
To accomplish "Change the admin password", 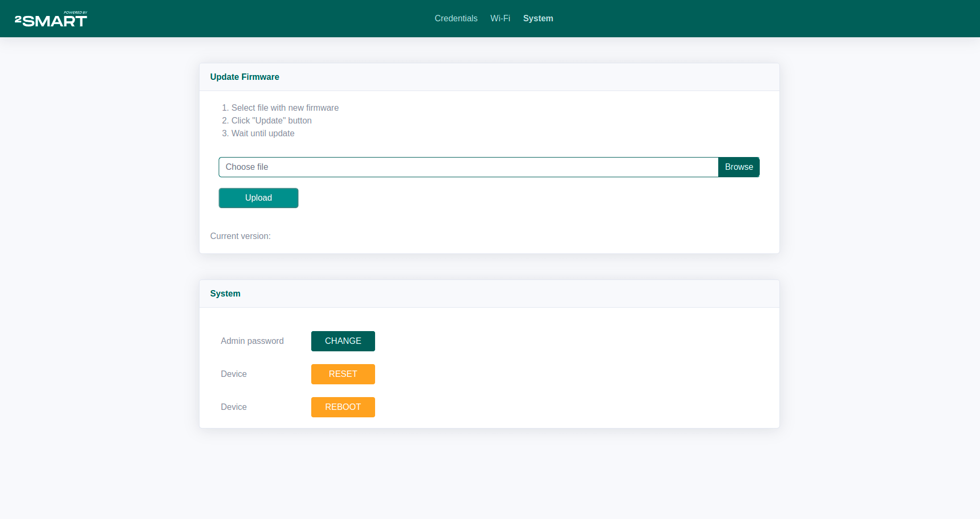I will click(343, 341).
